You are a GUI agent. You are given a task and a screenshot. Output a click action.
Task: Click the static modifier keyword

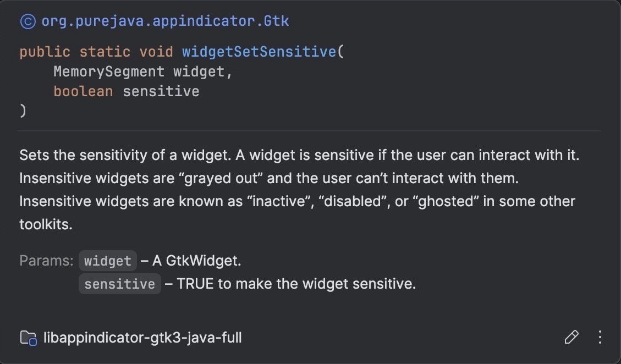click(x=105, y=52)
